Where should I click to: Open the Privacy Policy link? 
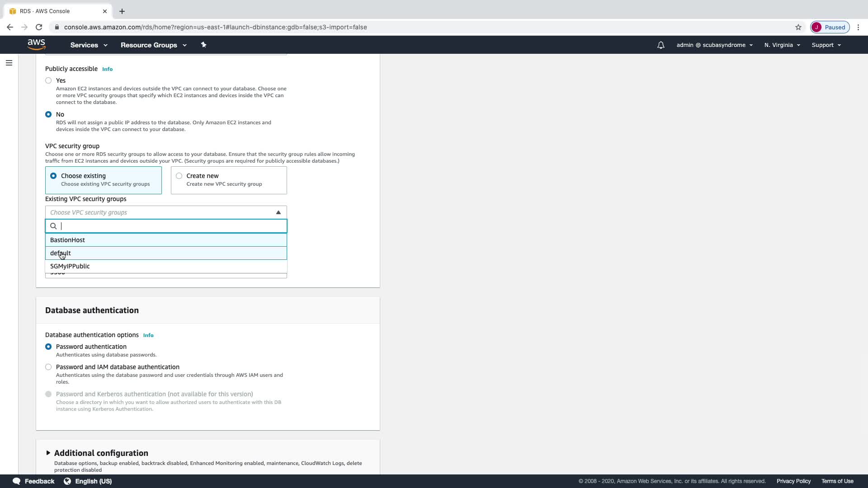[x=793, y=481]
